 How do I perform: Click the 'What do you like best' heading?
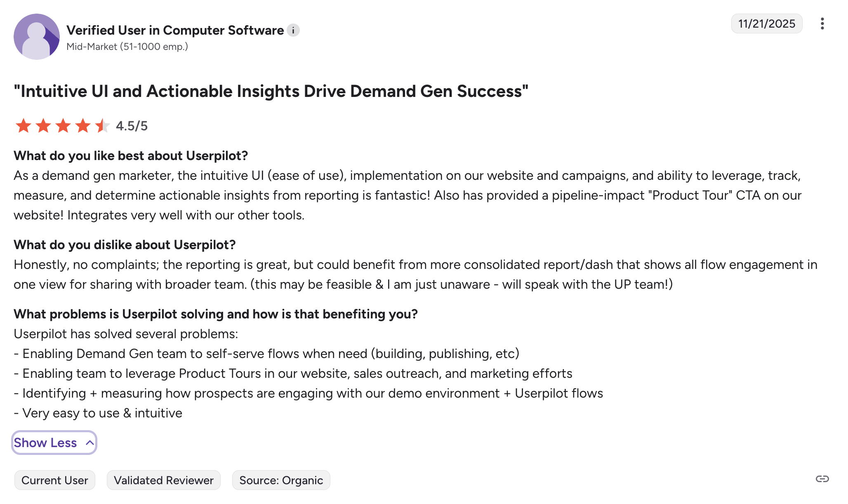(x=131, y=155)
